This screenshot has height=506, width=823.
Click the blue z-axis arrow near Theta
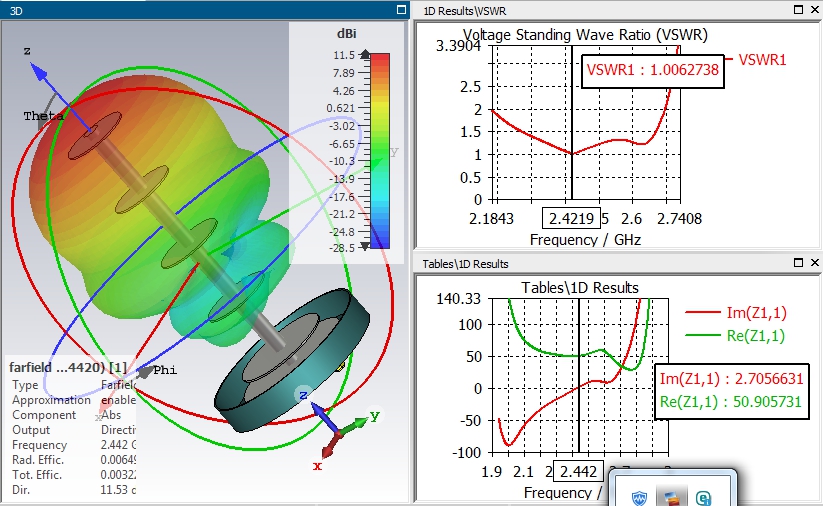(x=39, y=72)
